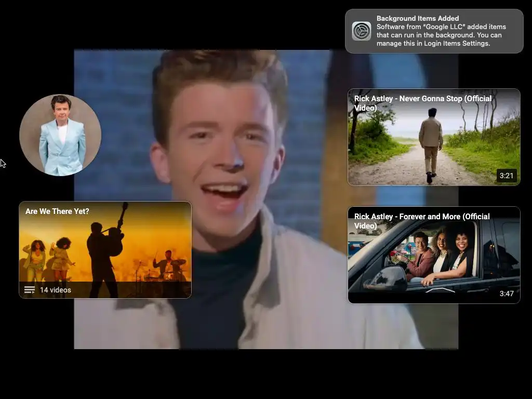Open the "Never Gonna Stop" video card

tap(434, 137)
